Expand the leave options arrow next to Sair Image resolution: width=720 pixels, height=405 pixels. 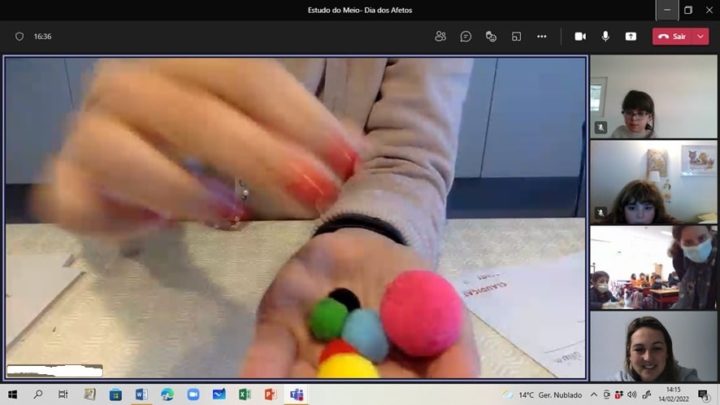tap(701, 36)
